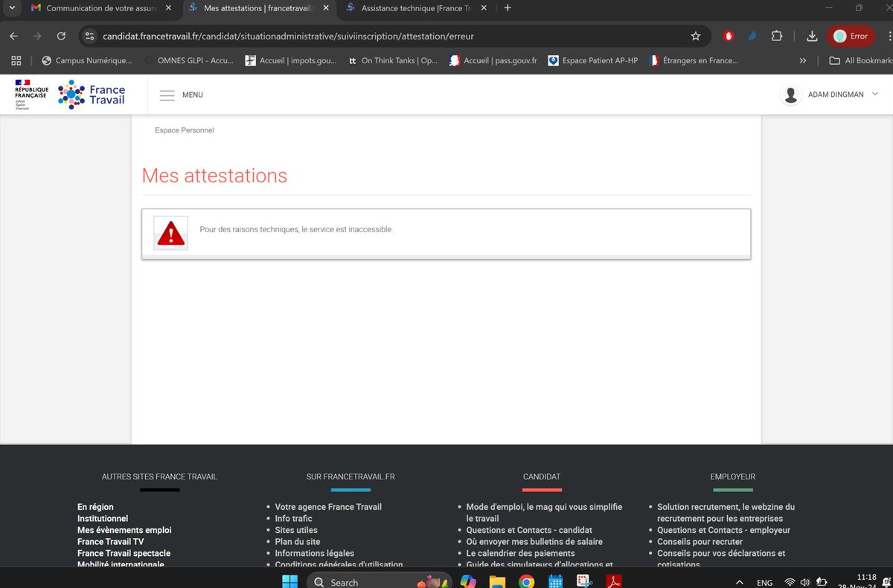Screen dimensions: 893x588
Task: Open the hamburger MENU icon
Action: pos(167,95)
